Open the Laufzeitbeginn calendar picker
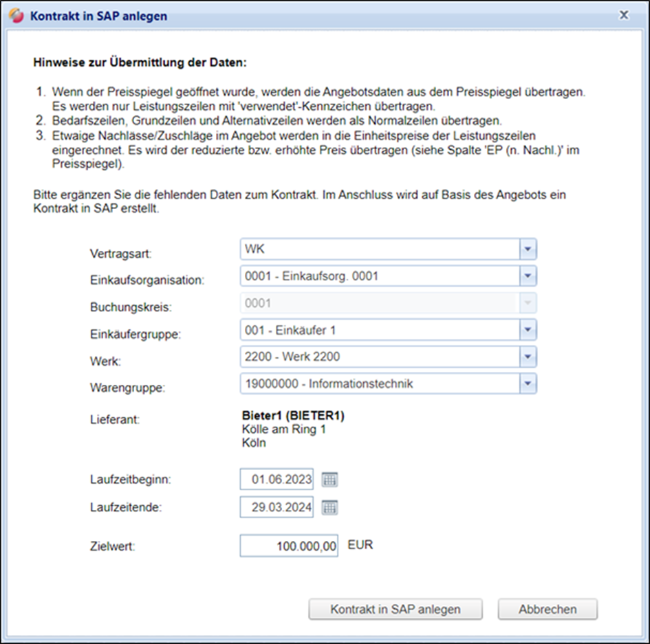Screen dimensions: 650x644 330,480
